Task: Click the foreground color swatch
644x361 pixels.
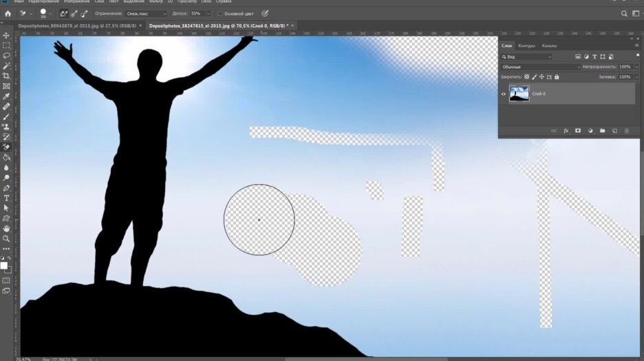Action: [x=3, y=265]
